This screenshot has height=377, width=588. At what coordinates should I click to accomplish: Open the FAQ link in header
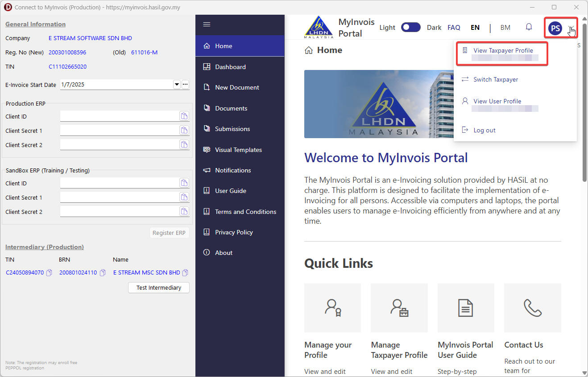[454, 28]
